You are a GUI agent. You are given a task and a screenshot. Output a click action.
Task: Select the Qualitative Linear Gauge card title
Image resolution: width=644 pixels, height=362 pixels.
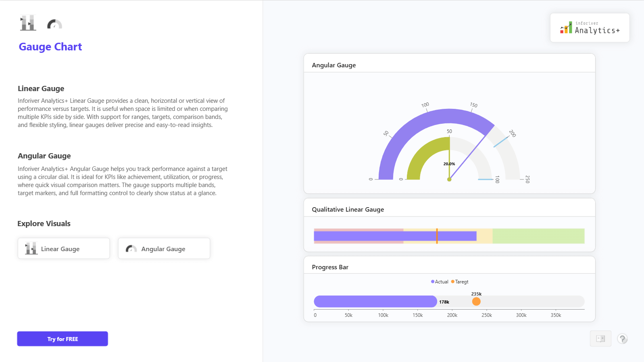click(348, 210)
